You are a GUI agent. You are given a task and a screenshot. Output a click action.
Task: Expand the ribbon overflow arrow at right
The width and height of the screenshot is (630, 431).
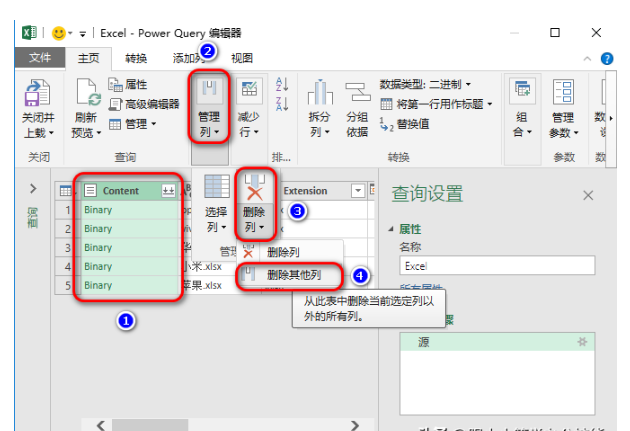pos(611,118)
